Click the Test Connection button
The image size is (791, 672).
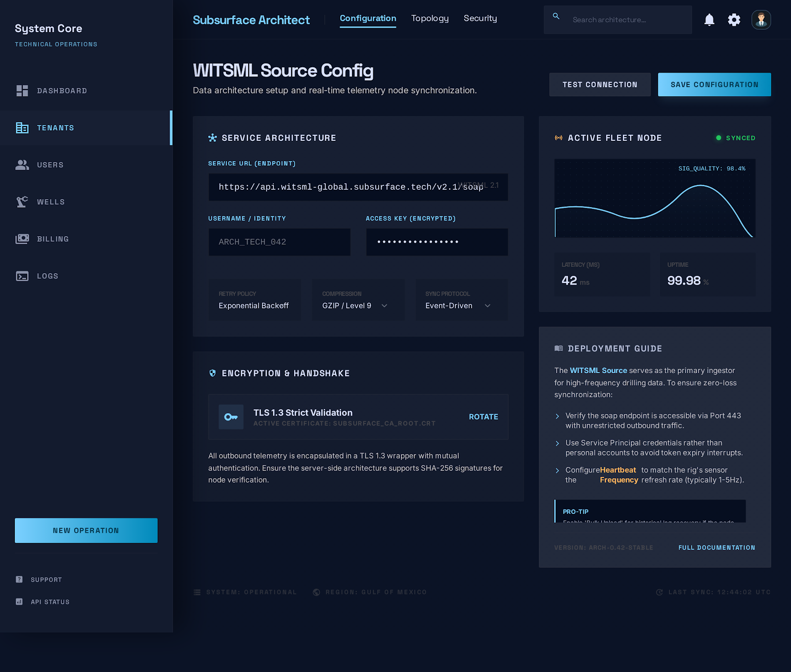(600, 84)
